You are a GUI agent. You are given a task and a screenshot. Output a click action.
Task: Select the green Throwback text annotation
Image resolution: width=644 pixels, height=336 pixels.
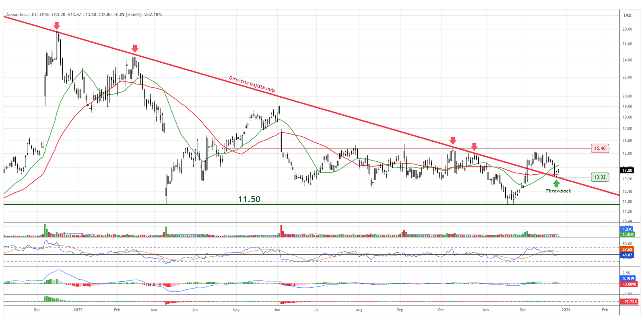tap(558, 191)
